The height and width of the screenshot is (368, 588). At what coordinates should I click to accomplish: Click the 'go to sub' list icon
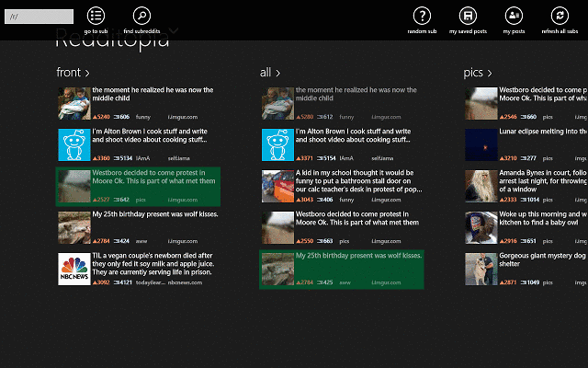tap(96, 16)
